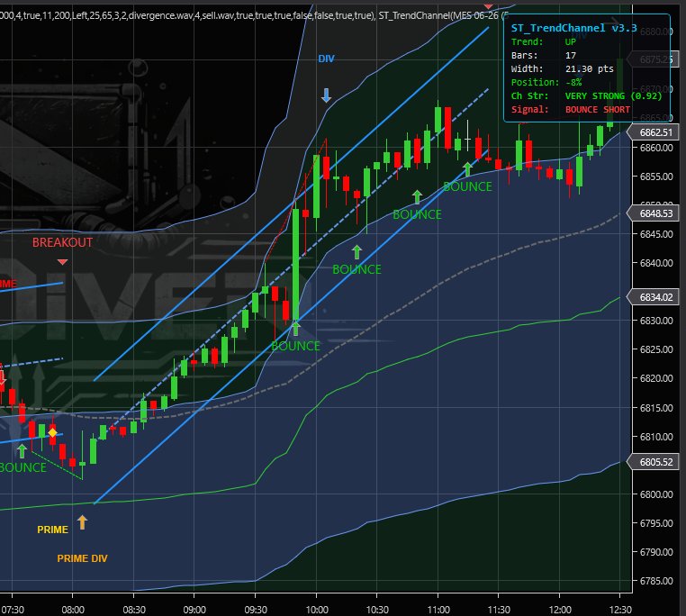
Task: Click the DIV label text
Action: [x=327, y=59]
